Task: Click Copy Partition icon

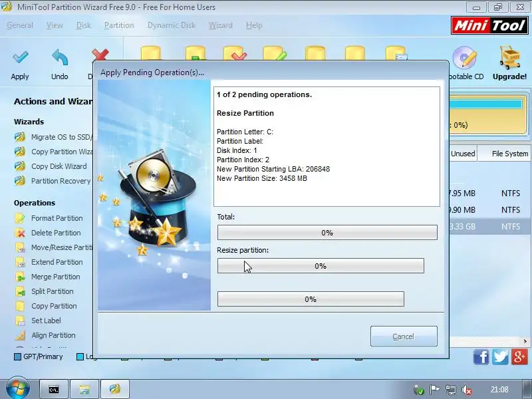Action: (20, 306)
